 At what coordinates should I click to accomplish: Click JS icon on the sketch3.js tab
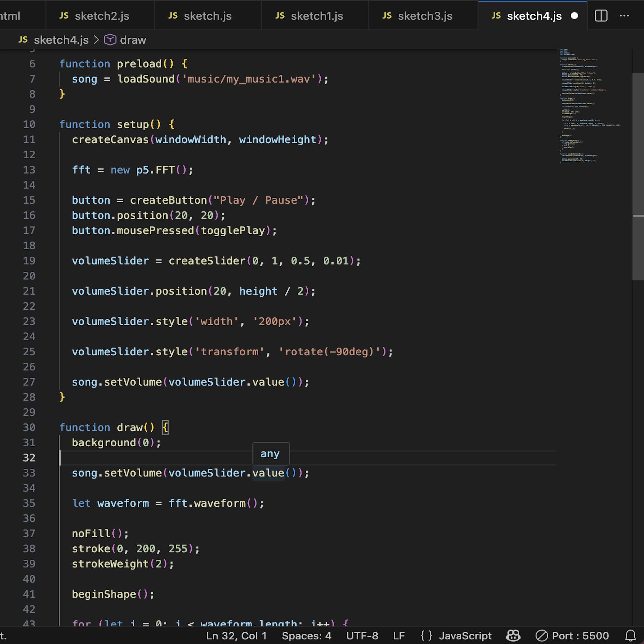pyautogui.click(x=387, y=16)
